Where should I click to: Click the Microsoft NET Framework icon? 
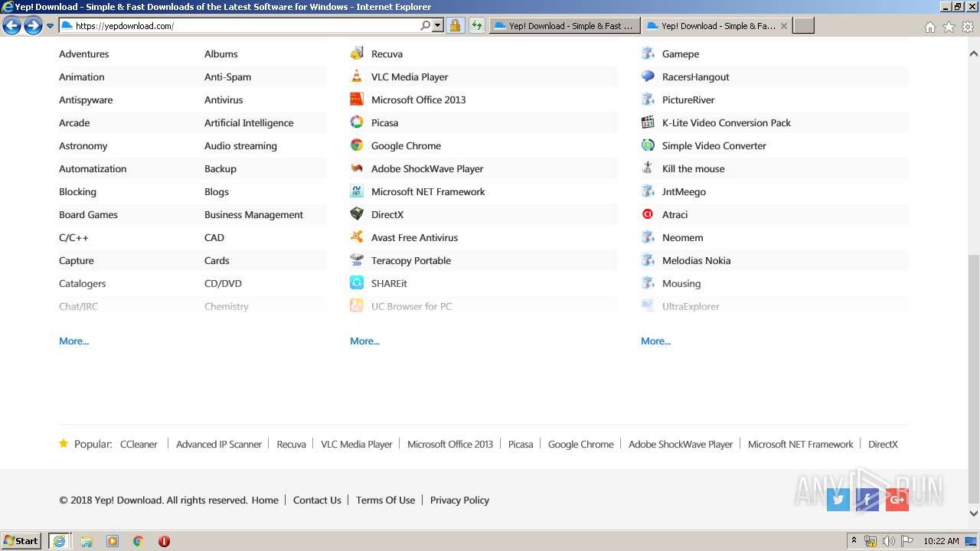tap(357, 191)
